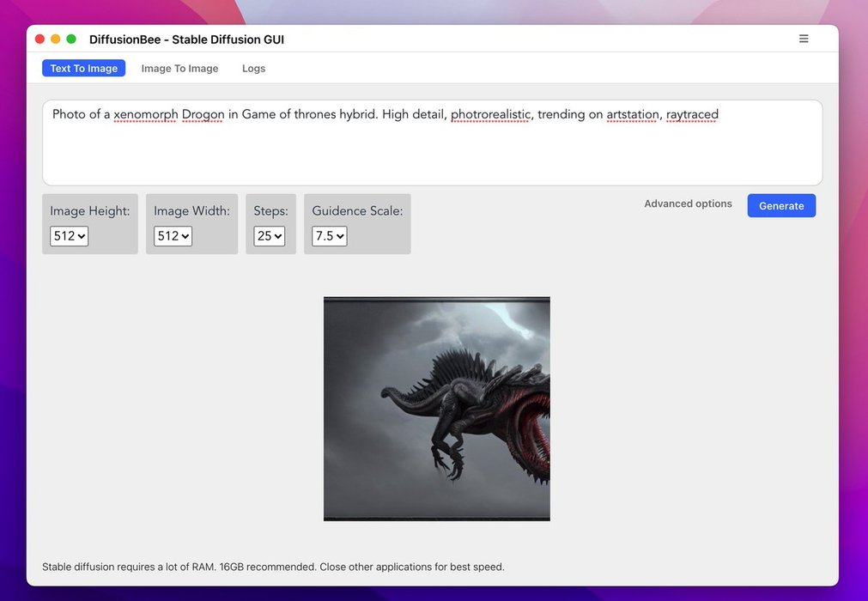Click the generated dragon image
The image size is (868, 601).
[436, 408]
